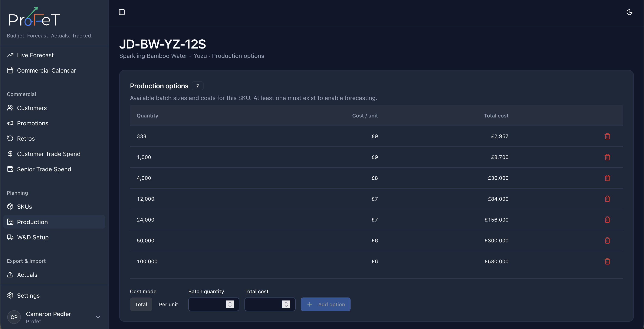Delete the 24,000 quantity option

pyautogui.click(x=607, y=220)
